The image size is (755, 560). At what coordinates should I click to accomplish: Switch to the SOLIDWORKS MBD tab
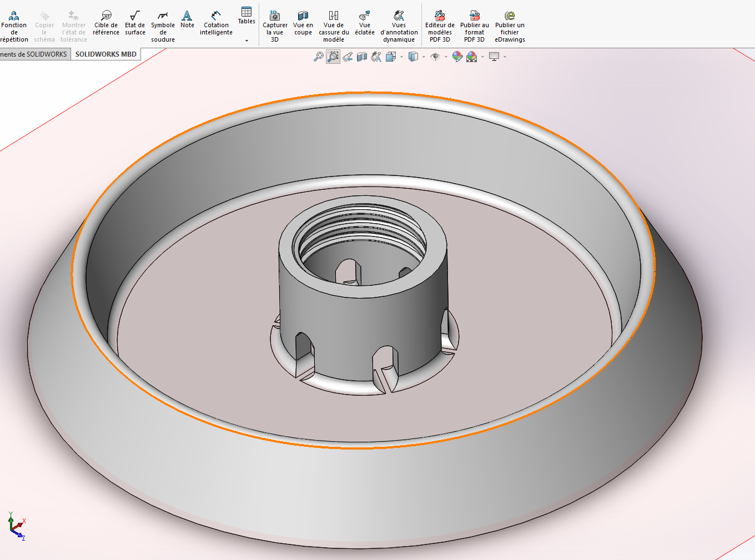click(x=105, y=54)
